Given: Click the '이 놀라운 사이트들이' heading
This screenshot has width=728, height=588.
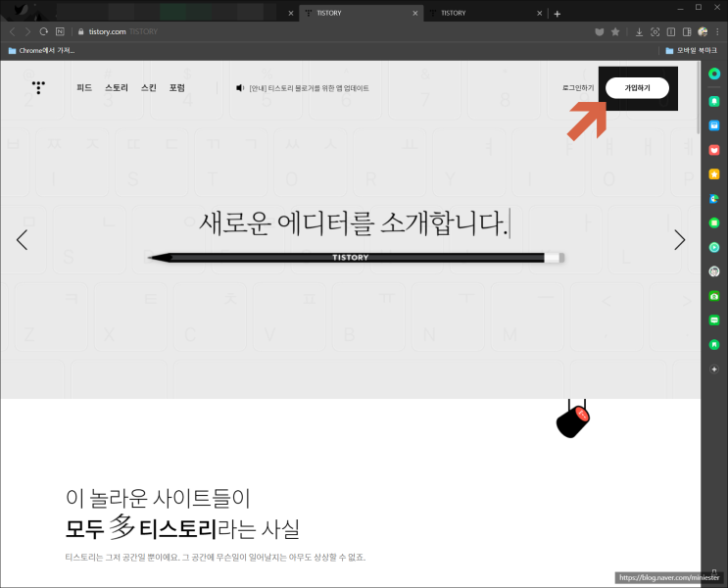Looking at the screenshot, I should [158, 498].
